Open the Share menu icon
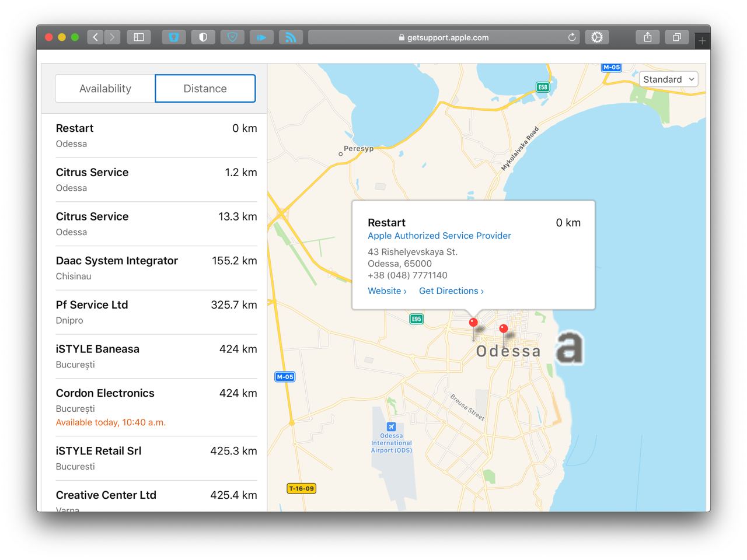 tap(648, 37)
